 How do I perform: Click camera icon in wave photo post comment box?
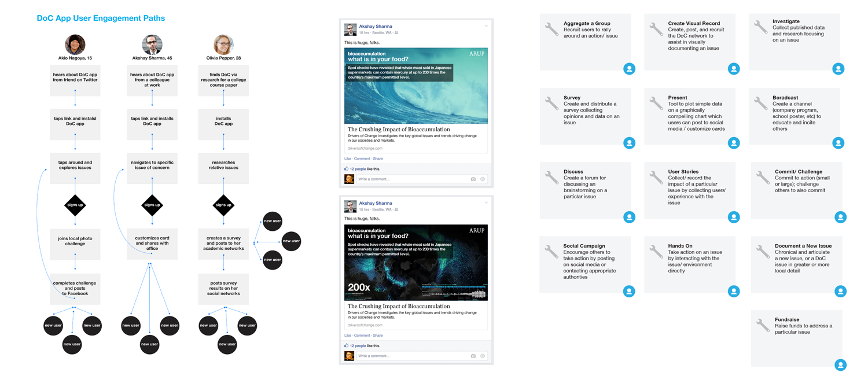click(473, 179)
